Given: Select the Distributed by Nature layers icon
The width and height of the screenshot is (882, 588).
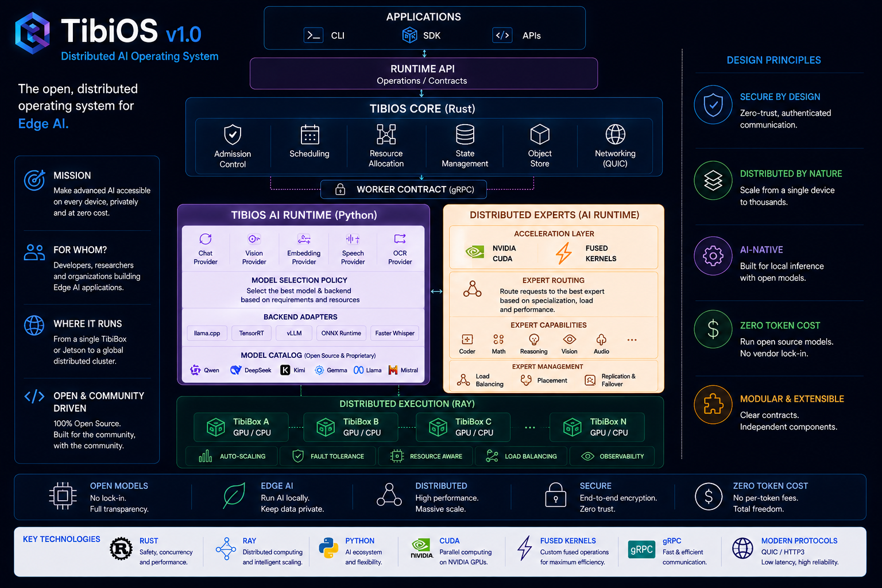Looking at the screenshot, I should pyautogui.click(x=713, y=181).
